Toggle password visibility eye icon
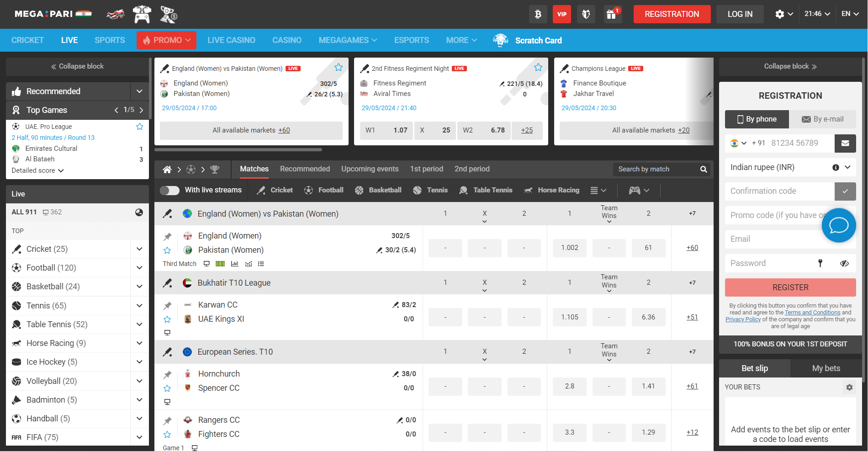 coord(844,263)
